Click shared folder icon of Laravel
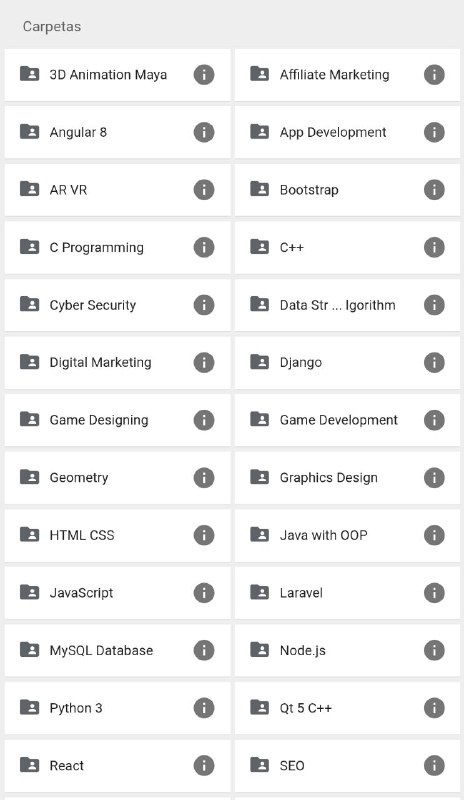This screenshot has width=464, height=800. 259,592
